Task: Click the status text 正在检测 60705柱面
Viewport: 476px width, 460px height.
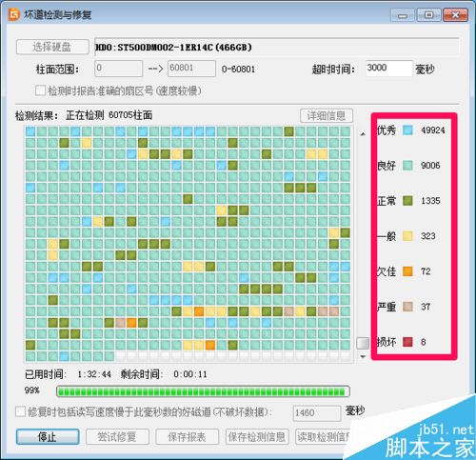Action: point(109,115)
